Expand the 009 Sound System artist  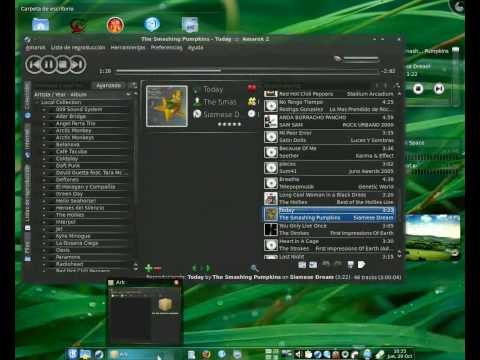44,109
